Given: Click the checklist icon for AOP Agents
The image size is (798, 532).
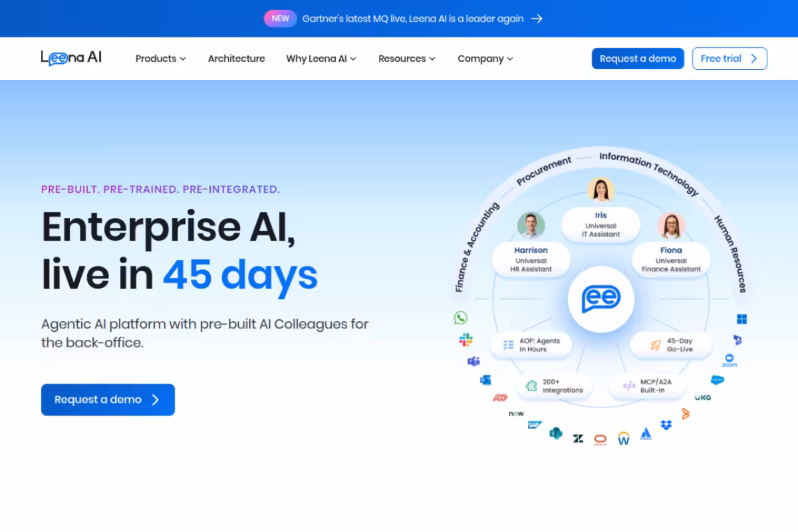Looking at the screenshot, I should [509, 344].
